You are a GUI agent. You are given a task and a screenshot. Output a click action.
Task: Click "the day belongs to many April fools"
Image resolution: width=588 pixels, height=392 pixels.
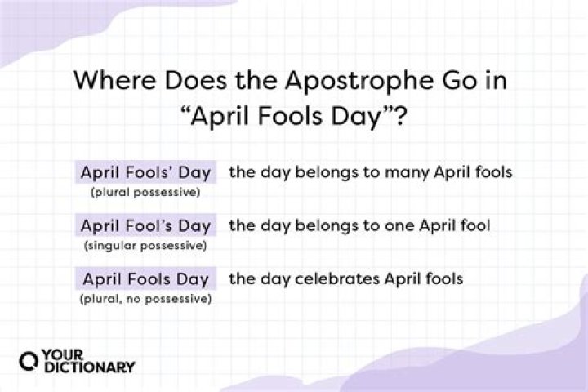(370, 172)
